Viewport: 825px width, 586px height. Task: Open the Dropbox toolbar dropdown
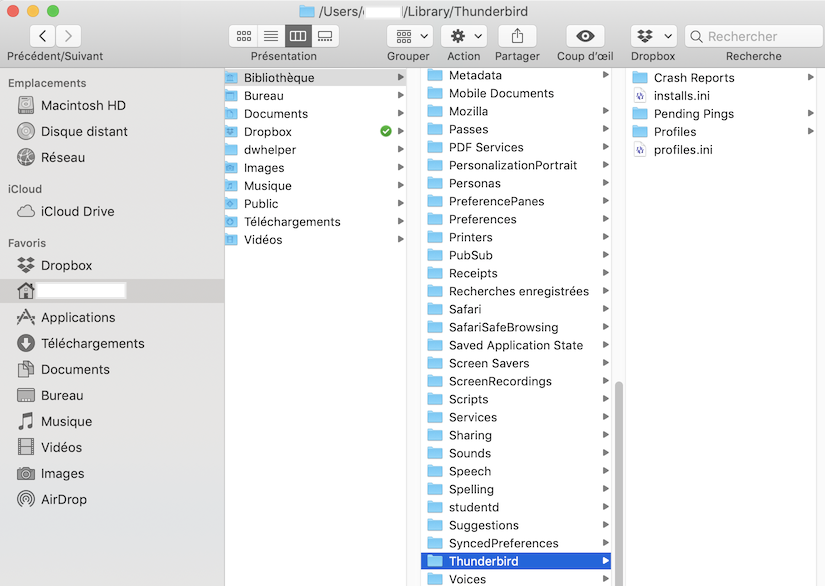pyautogui.click(x=653, y=36)
